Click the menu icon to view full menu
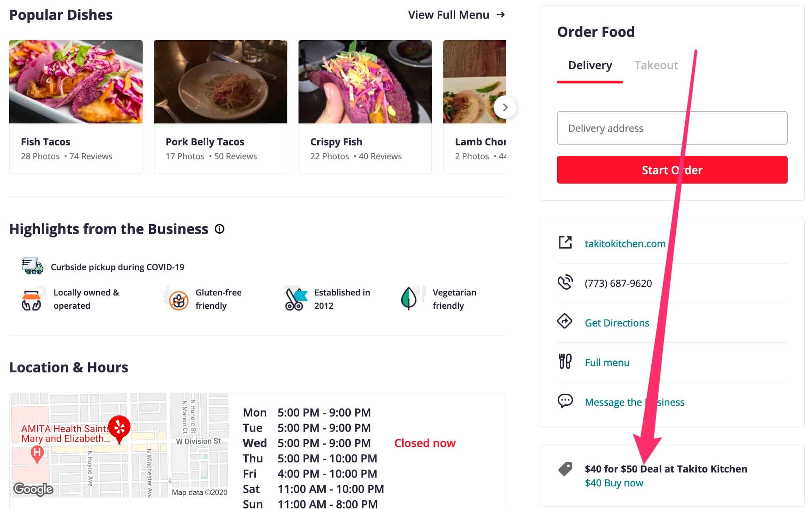 pyautogui.click(x=565, y=362)
